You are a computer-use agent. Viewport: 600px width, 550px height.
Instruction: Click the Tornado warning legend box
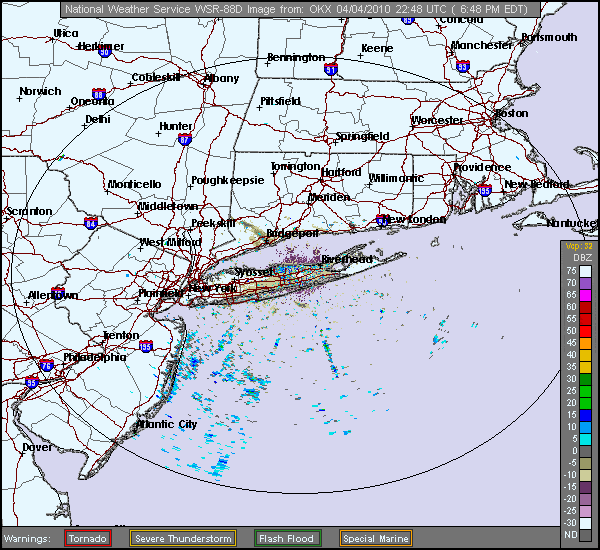(88, 538)
